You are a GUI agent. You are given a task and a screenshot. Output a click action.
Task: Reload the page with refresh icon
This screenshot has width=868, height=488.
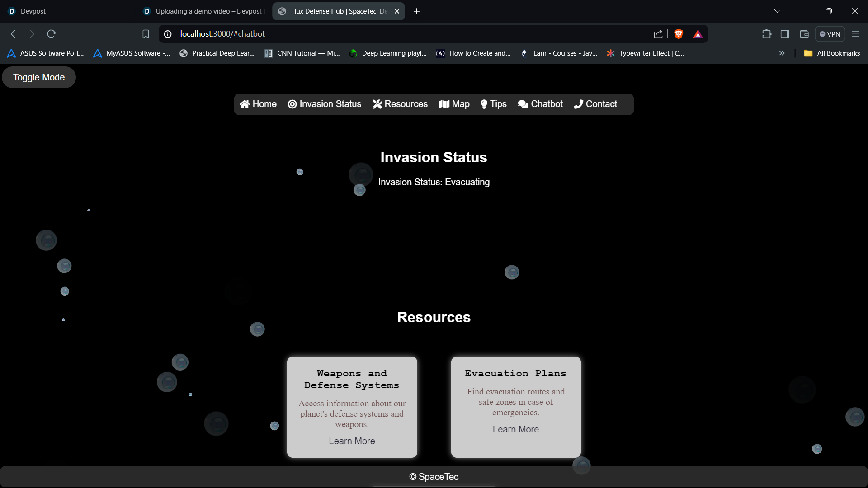pos(51,34)
